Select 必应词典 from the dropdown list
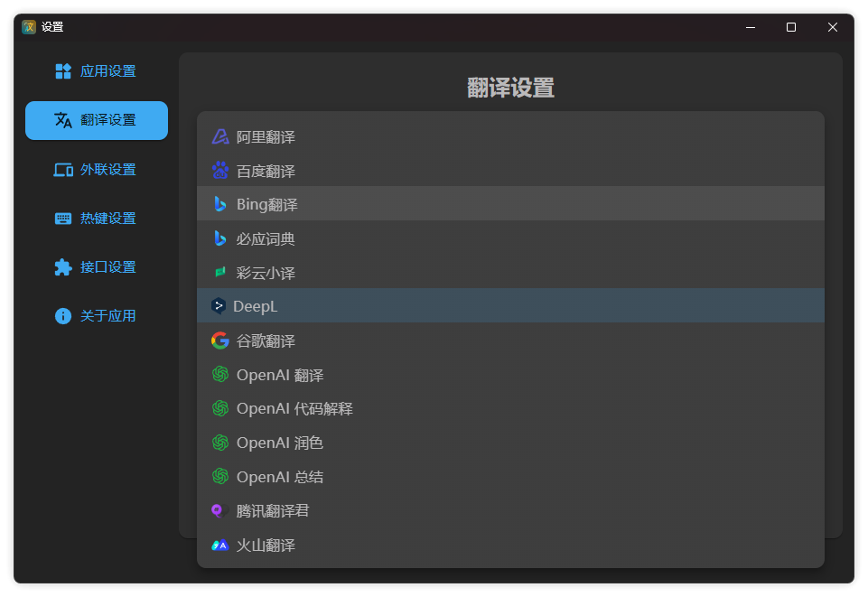This screenshot has height=597, width=868. pyautogui.click(x=266, y=239)
